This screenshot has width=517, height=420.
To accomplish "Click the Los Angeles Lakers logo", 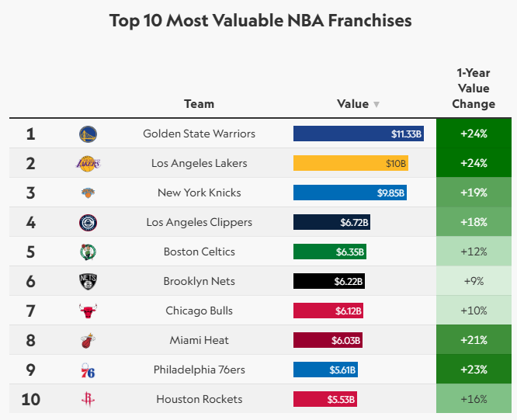I will [x=88, y=164].
